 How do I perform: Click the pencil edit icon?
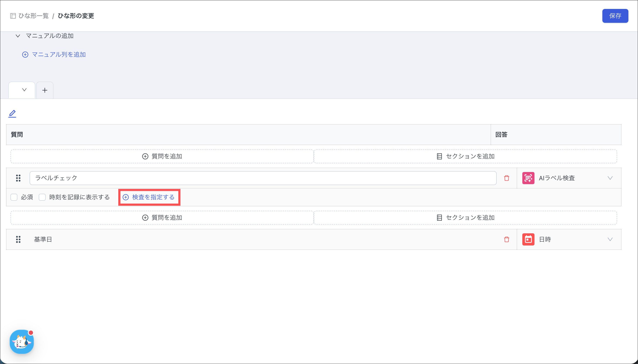coord(12,114)
